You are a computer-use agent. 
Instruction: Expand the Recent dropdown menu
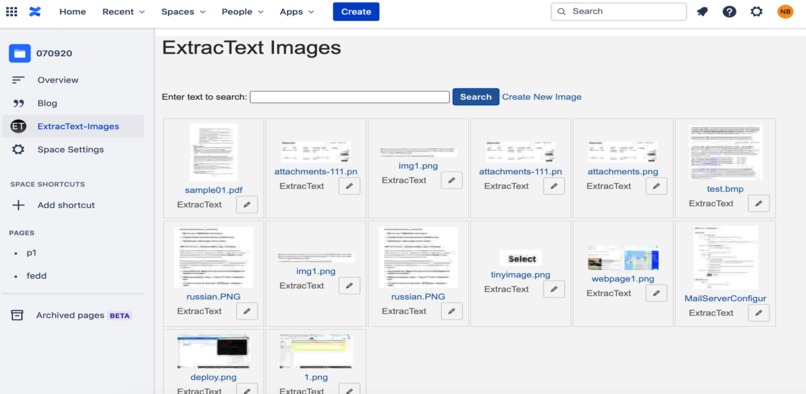[123, 11]
